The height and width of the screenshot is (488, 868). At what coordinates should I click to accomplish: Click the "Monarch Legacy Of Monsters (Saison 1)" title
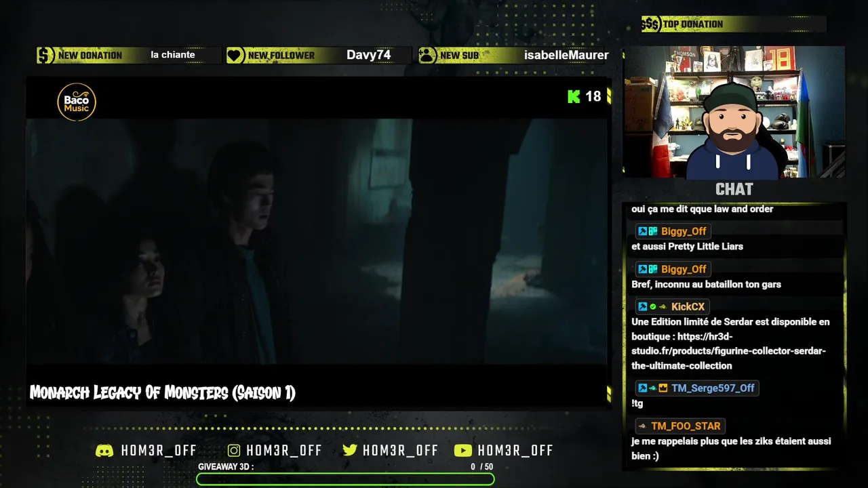tap(163, 392)
